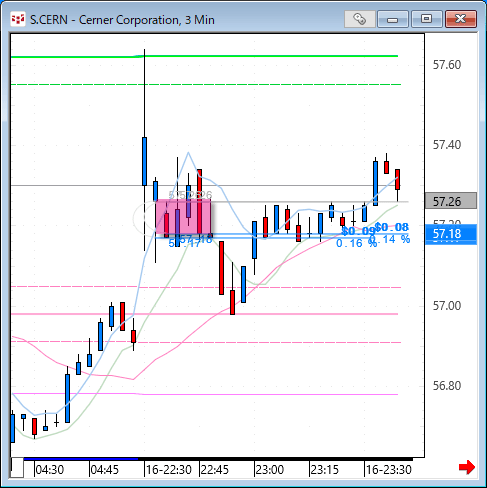Viewport: 487px width, 488px height.
Task: Select the pink shaded rectangle on chart
Action: click(183, 217)
